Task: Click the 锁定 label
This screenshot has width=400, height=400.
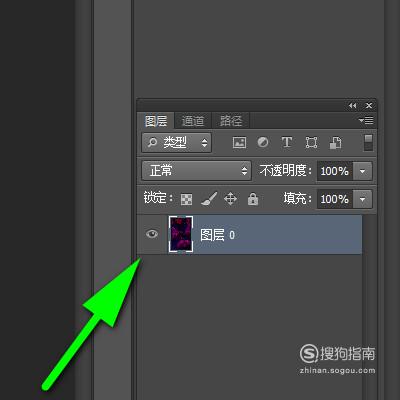Action: pyautogui.click(x=158, y=198)
